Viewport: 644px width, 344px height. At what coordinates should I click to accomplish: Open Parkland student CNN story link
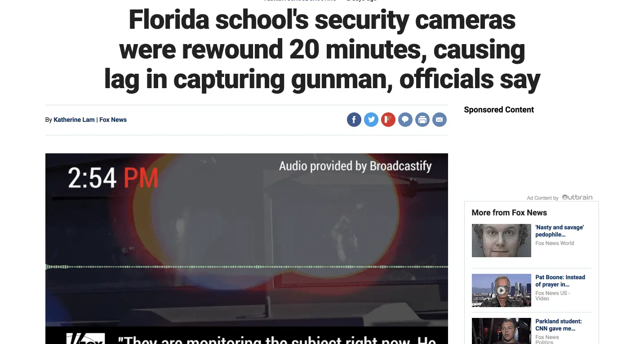pyautogui.click(x=559, y=325)
